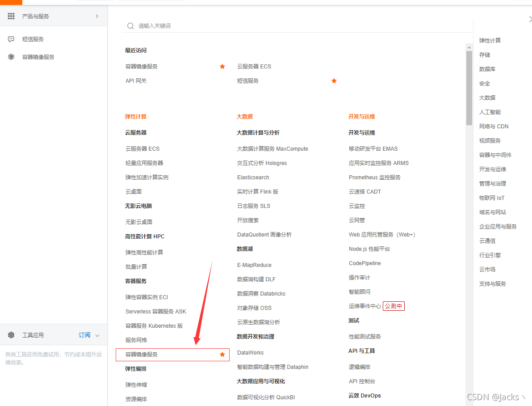
Task: Open 云服务器 ECS in 最近访问
Action: [254, 66]
